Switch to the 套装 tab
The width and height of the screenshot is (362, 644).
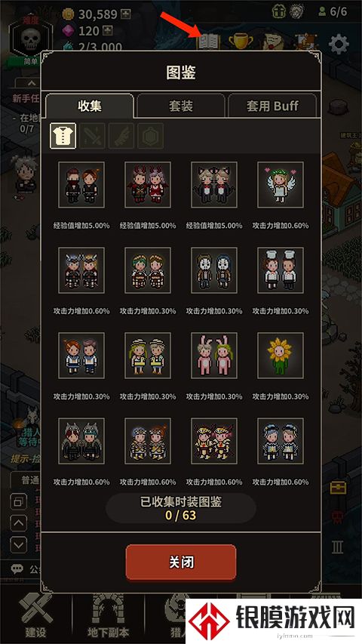[x=181, y=106]
